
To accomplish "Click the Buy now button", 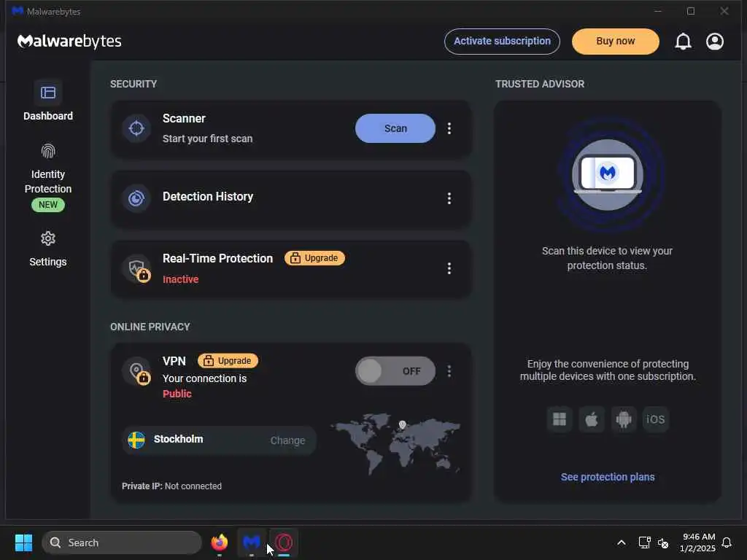I will tap(615, 42).
